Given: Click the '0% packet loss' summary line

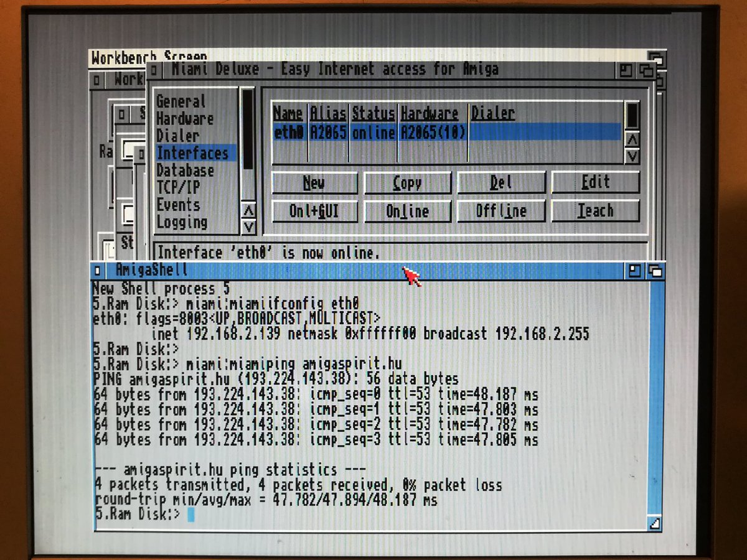Looking at the screenshot, I should click(298, 485).
